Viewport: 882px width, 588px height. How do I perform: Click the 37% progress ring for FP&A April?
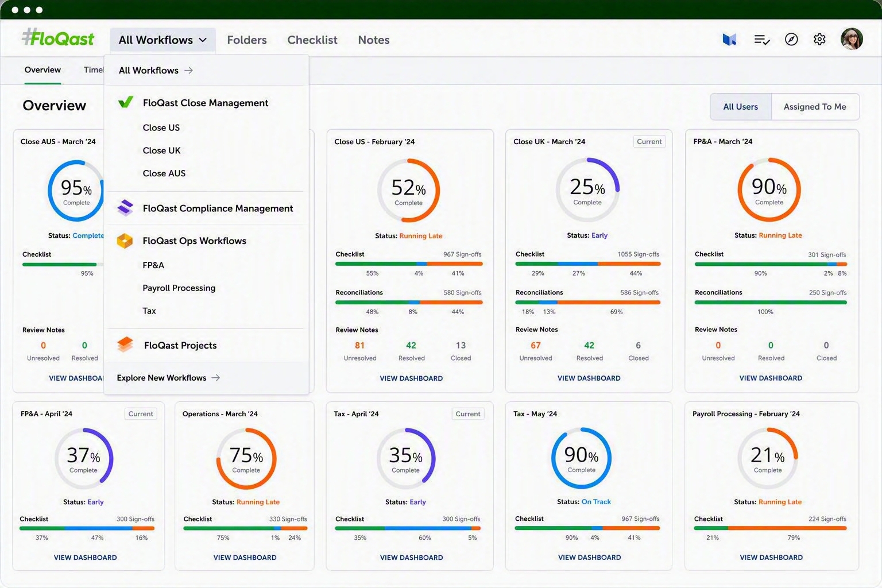(84, 458)
